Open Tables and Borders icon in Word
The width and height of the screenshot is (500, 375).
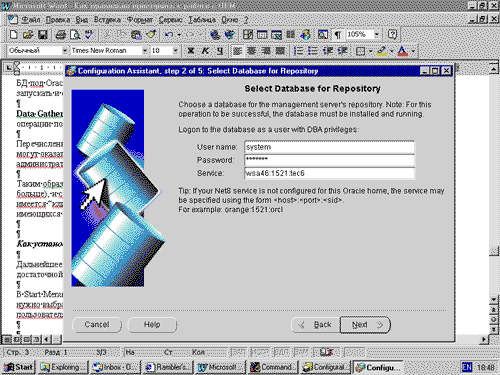(x=248, y=34)
